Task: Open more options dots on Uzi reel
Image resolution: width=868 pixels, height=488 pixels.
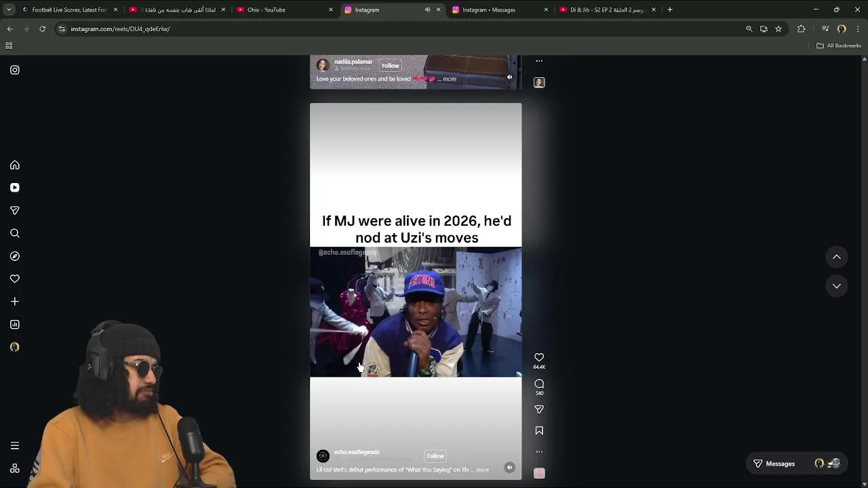Action: (539, 451)
